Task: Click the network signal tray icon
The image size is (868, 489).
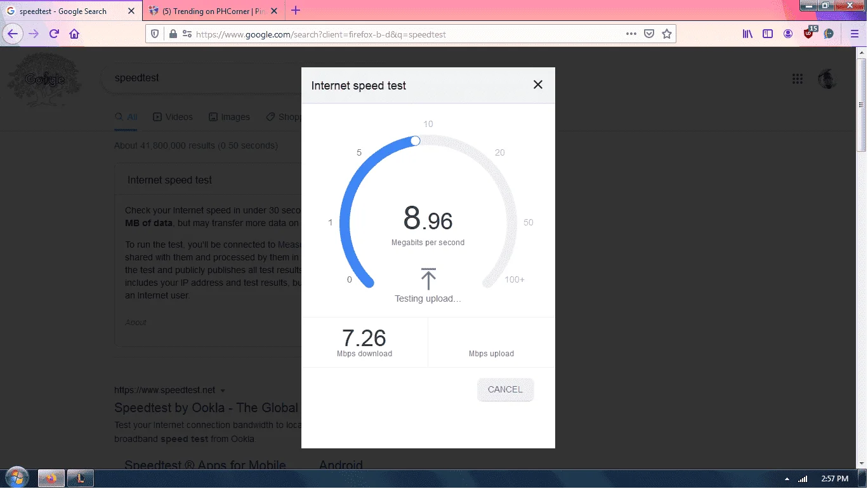Action: coord(803,479)
